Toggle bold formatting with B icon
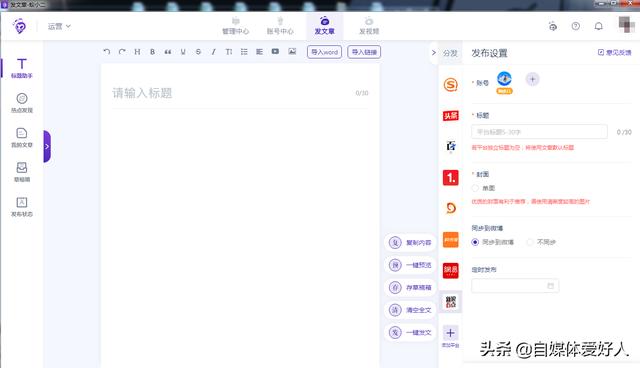This screenshot has width=640, height=368. tap(152, 52)
